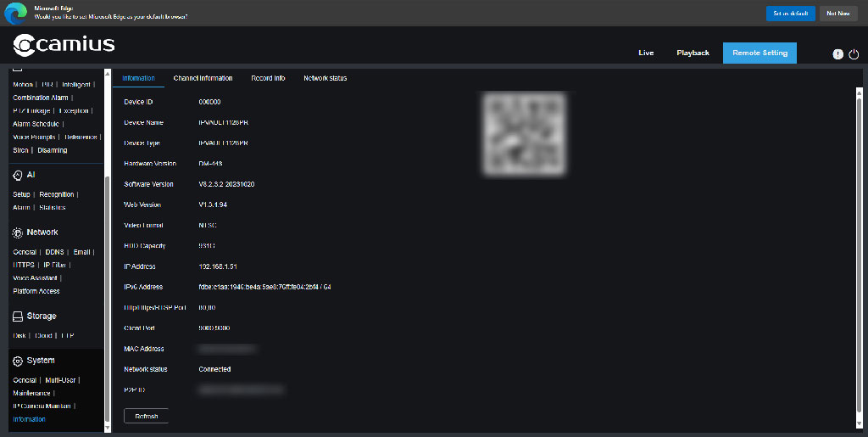The height and width of the screenshot is (437, 868).
Task: Click the Storage section disk icon
Action: pos(17,317)
